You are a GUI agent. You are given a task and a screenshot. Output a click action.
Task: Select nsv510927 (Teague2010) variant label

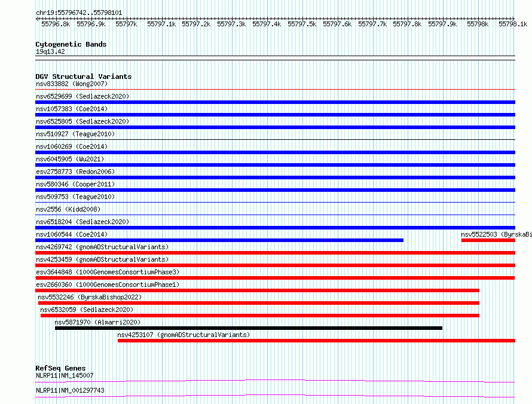[x=75, y=134]
